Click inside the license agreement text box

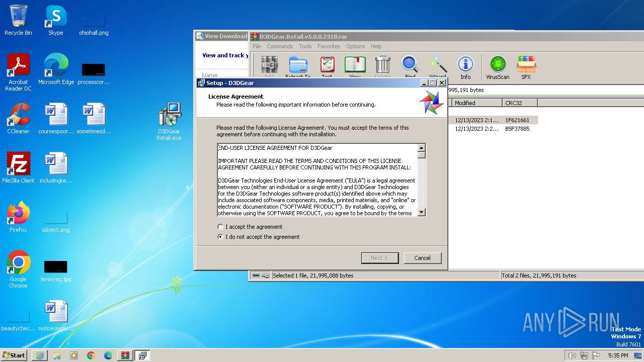(x=317, y=180)
